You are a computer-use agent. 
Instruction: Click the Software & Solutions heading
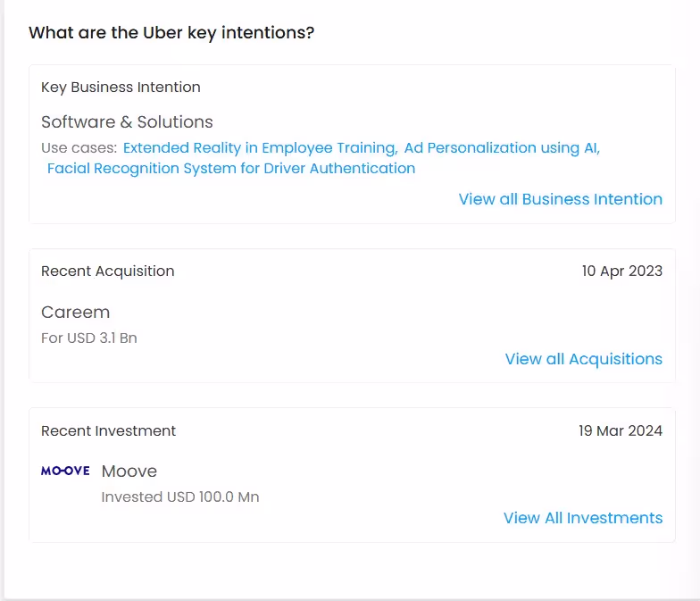(127, 121)
